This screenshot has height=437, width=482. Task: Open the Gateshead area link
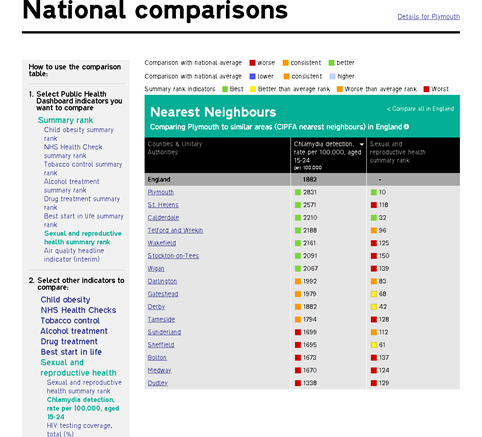[163, 294]
